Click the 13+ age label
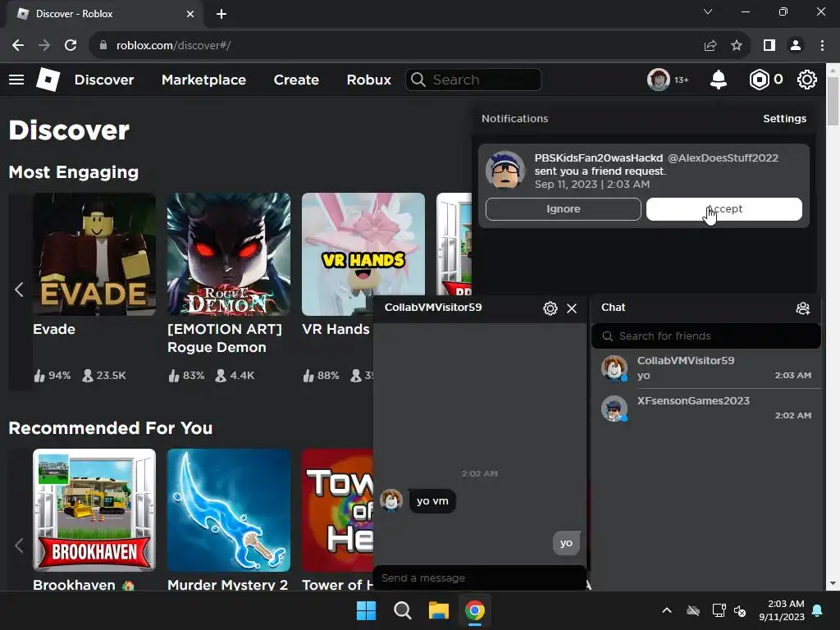The width and height of the screenshot is (840, 630). 682,80
